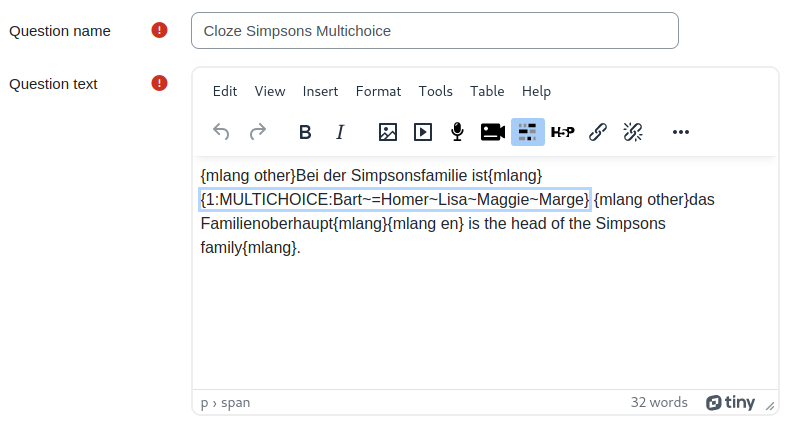Start audio recording with microphone icon
801x429 pixels.
[x=458, y=132]
